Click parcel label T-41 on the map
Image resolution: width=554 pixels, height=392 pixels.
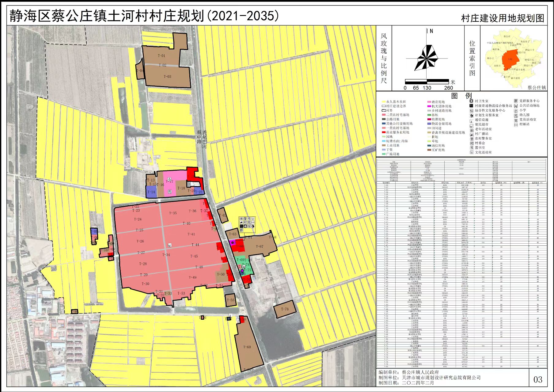(191, 234)
